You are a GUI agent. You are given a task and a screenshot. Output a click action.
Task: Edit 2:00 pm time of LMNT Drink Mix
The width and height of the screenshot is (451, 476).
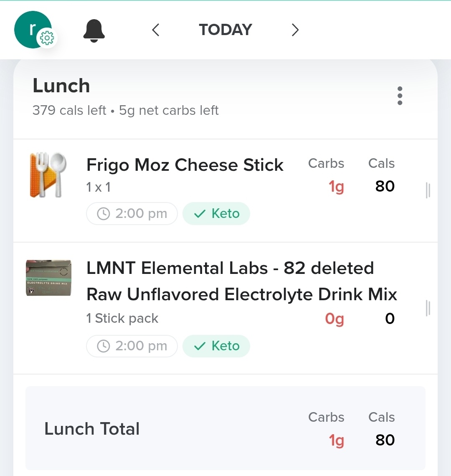(x=132, y=346)
